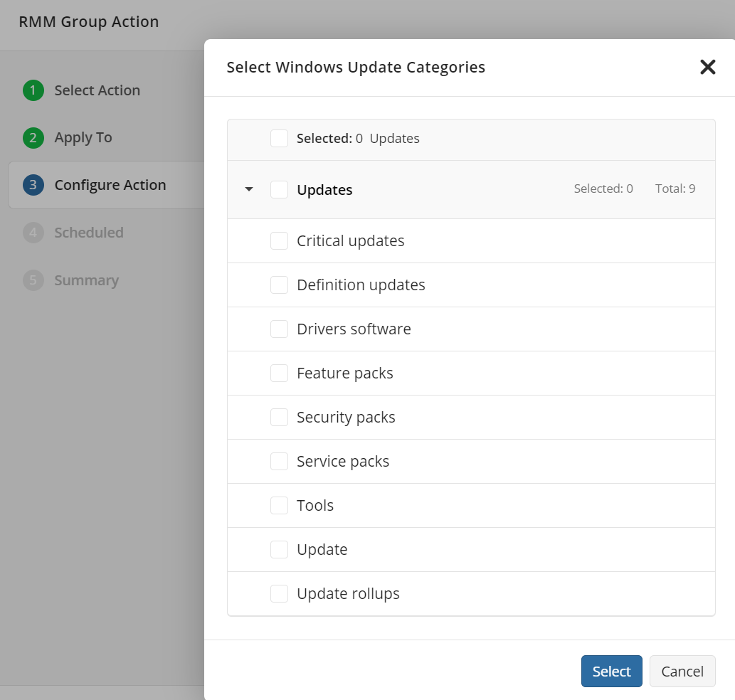Click the Tools row label
The height and width of the screenshot is (700, 735).
tap(315, 506)
